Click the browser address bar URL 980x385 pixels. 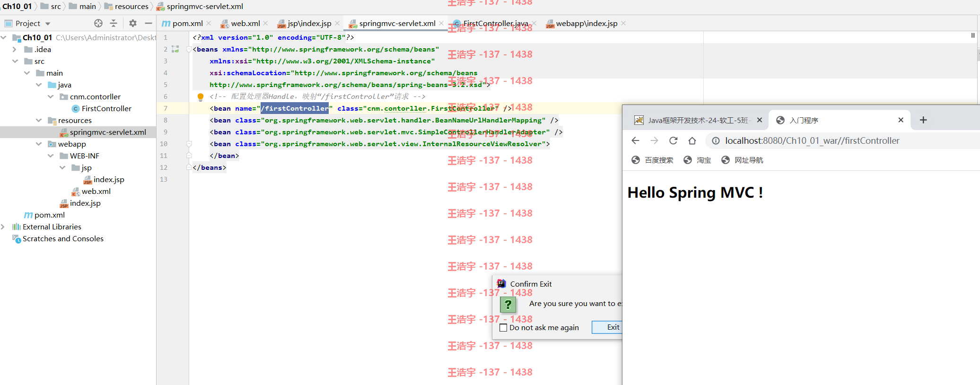coord(812,140)
